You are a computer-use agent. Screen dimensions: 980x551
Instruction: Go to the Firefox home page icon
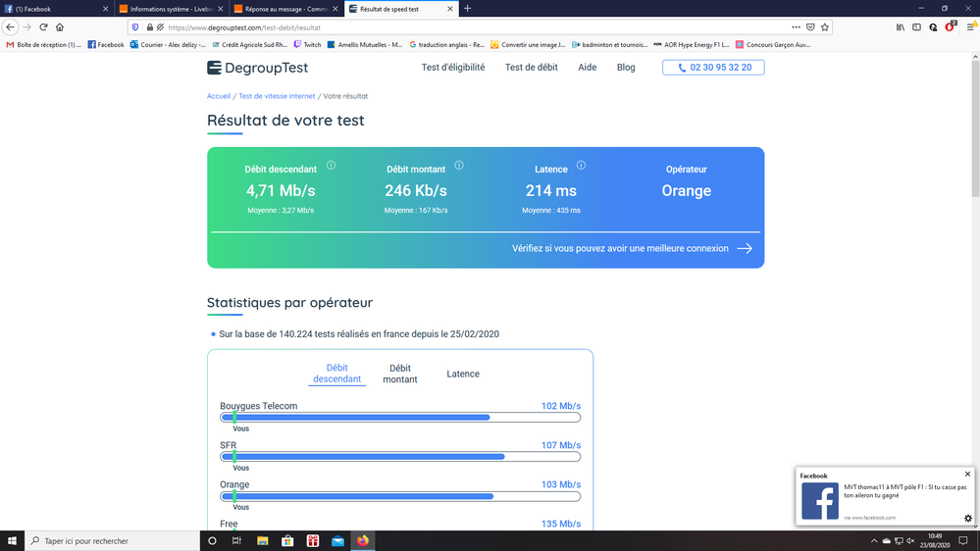(x=60, y=27)
